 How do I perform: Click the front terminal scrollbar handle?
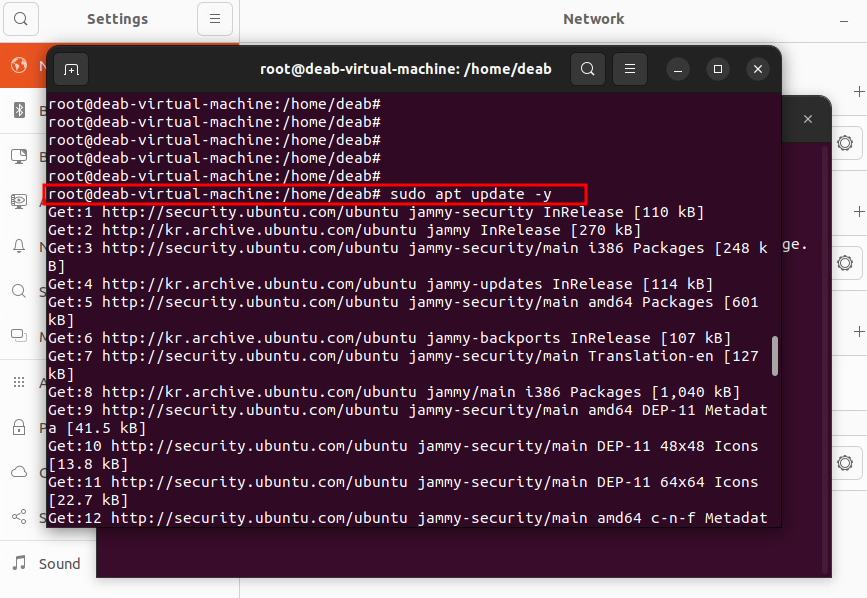pos(775,356)
